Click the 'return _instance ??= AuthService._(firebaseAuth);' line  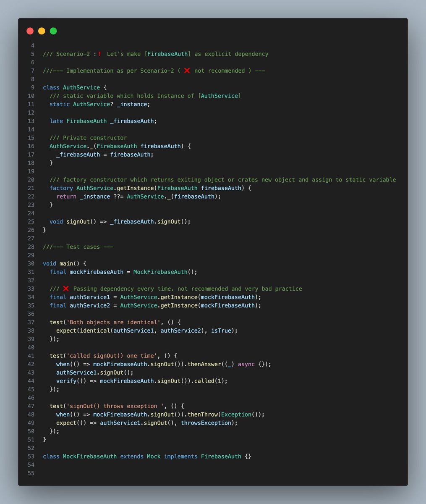139,197
